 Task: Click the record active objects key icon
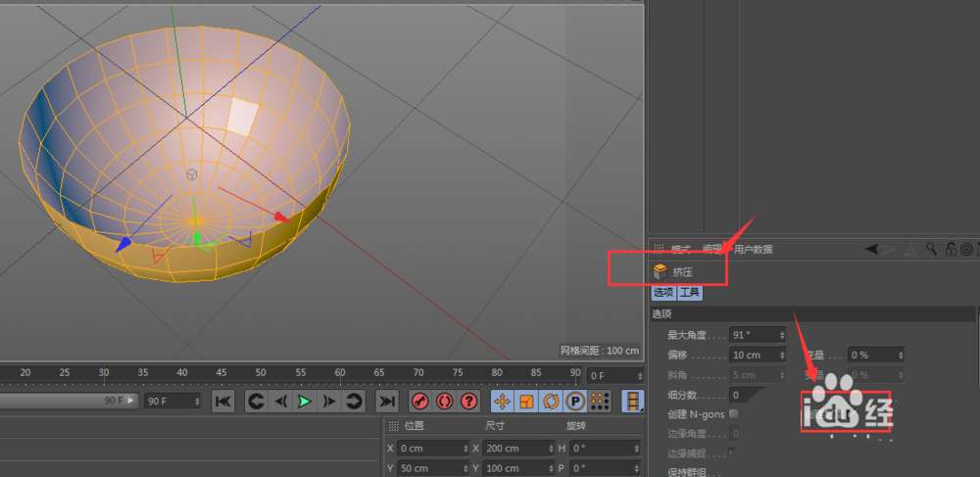pos(420,402)
